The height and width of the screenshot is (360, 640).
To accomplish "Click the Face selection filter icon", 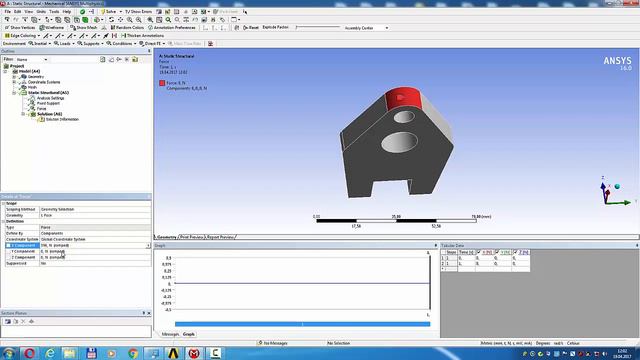I will pos(76,20).
